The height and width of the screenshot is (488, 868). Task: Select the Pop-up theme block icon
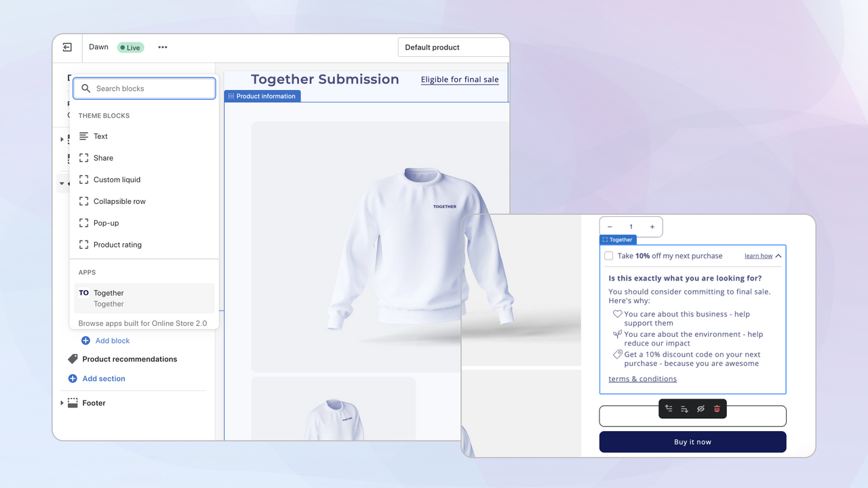(x=83, y=223)
